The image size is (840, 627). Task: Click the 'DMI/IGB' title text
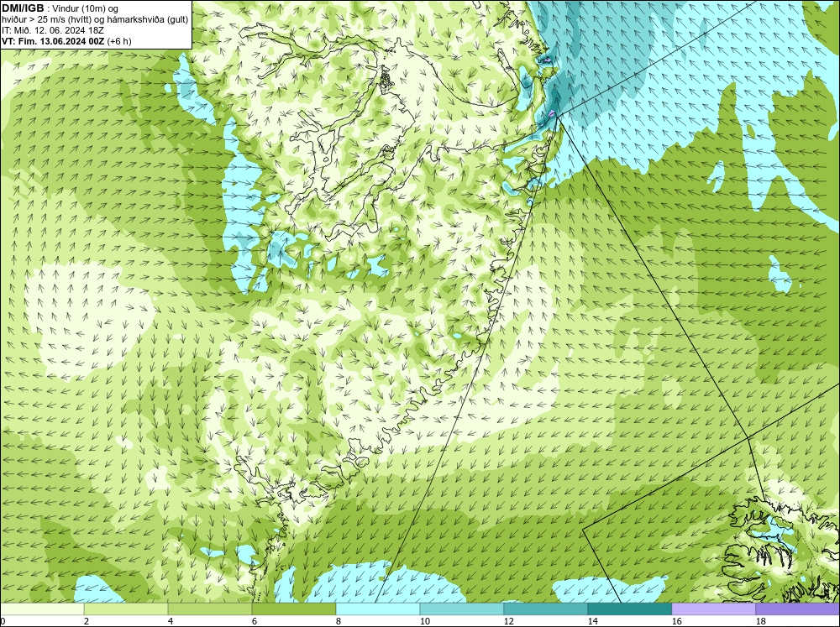(x=23, y=8)
